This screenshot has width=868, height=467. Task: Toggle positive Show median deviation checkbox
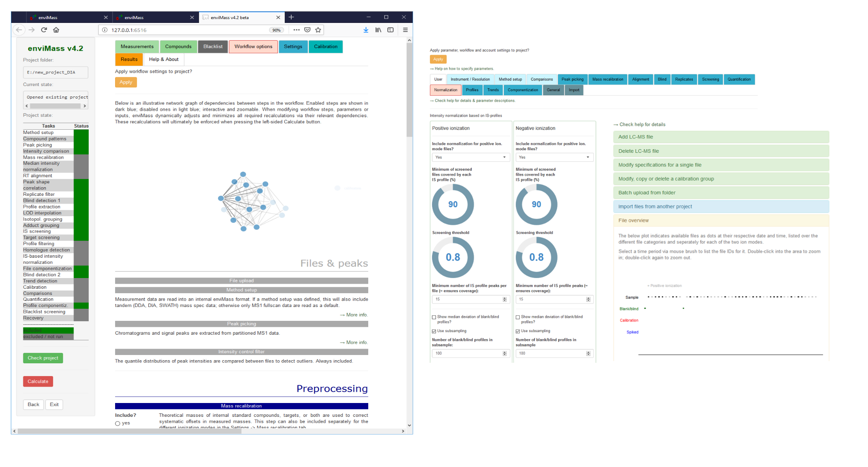pos(434,317)
